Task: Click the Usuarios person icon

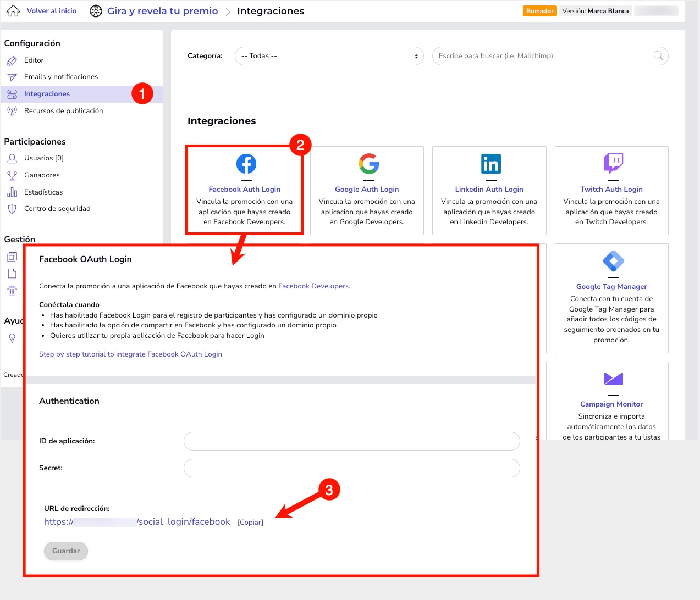Action: click(x=12, y=158)
